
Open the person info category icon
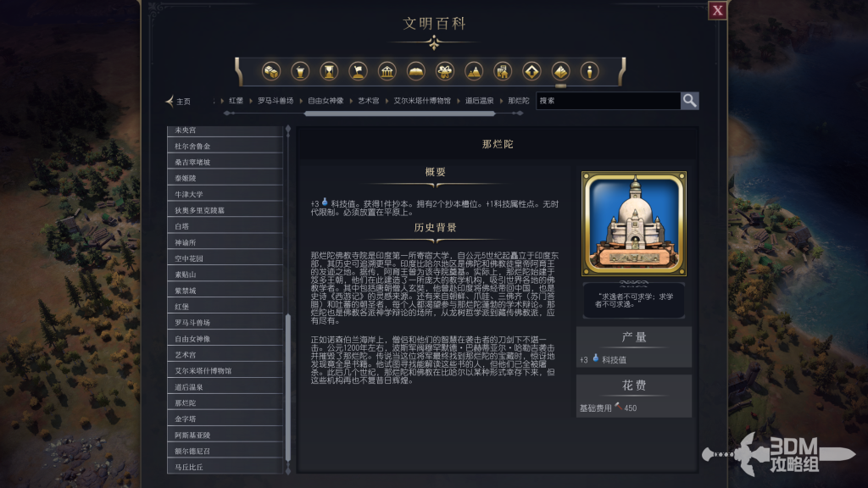point(590,71)
